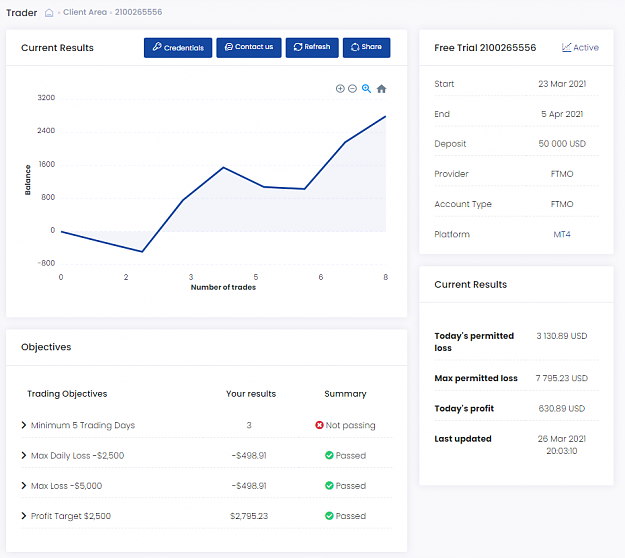The image size is (625, 558).
Task: Click the chart line low point below zero
Action: [142, 251]
